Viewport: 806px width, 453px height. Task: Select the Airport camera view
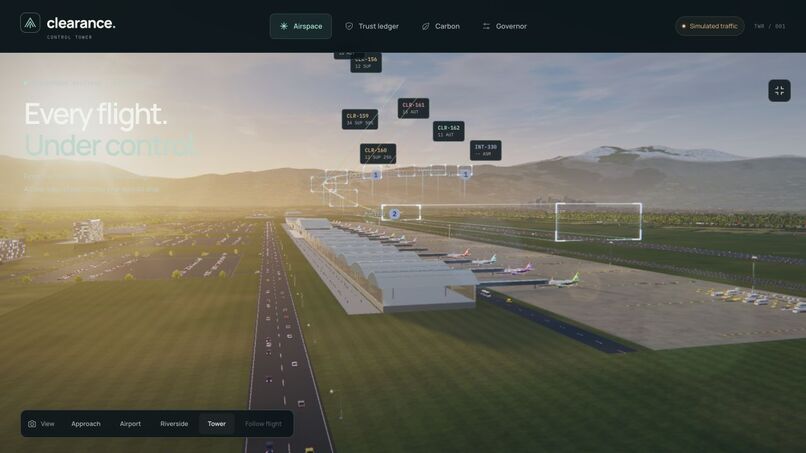[x=130, y=424]
